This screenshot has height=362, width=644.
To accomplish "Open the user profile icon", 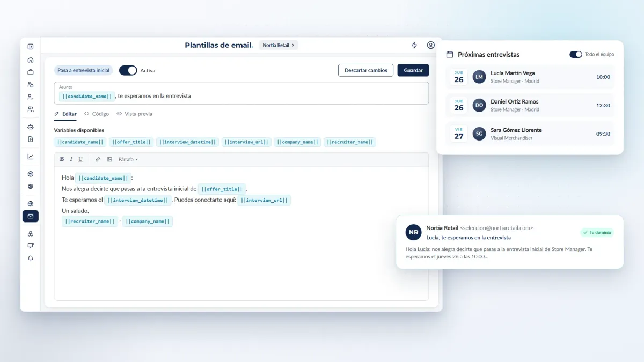I will [431, 46].
